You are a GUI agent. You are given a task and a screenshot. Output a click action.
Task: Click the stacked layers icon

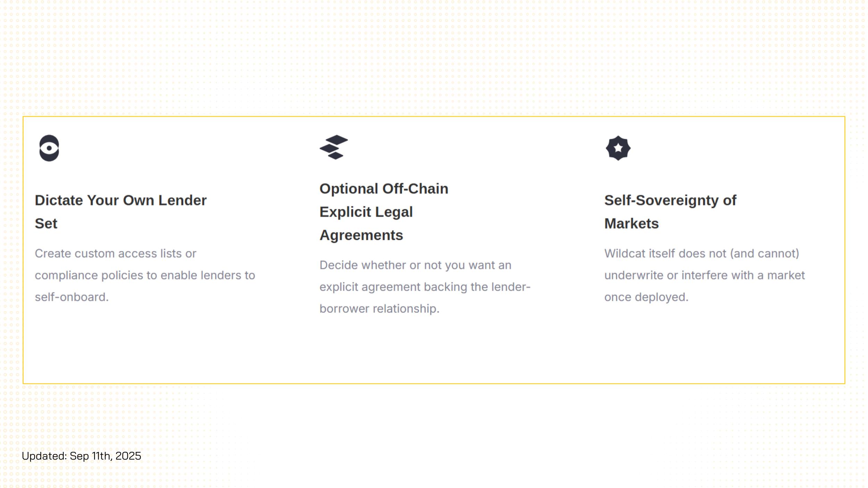pos(334,148)
